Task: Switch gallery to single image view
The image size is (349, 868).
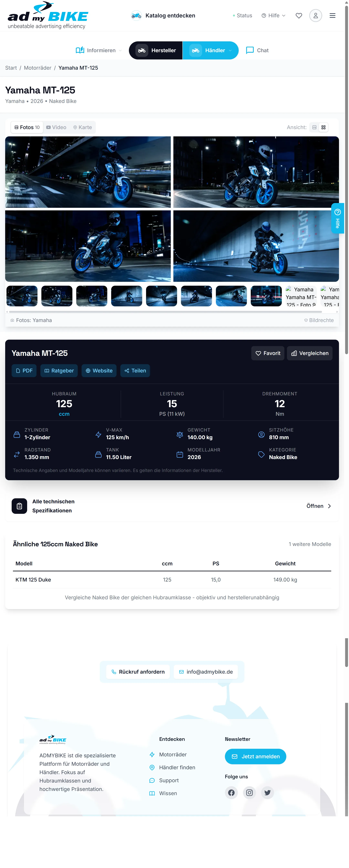Action: coord(314,127)
